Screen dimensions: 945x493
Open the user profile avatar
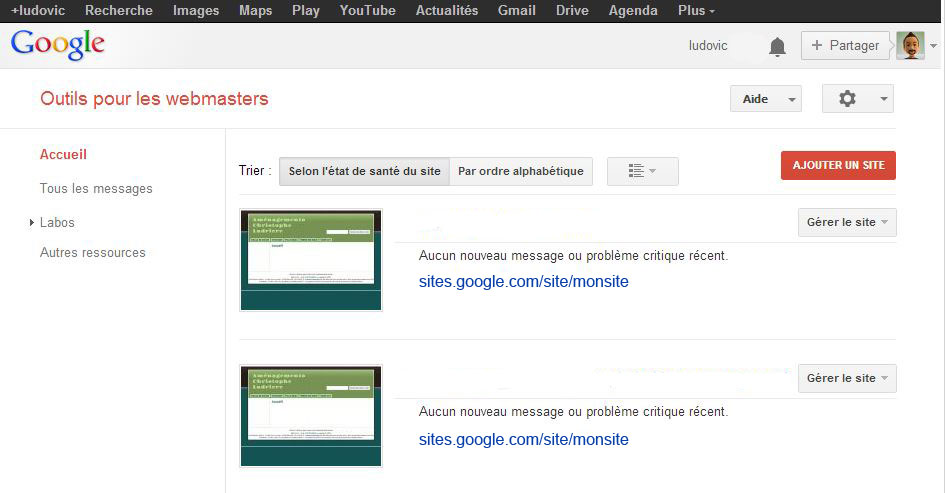tap(910, 46)
